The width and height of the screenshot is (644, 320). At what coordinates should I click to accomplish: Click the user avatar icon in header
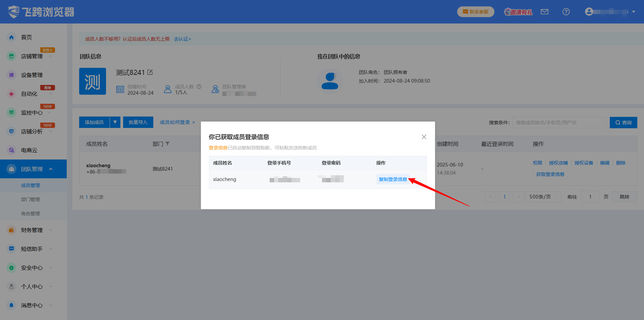[589, 12]
